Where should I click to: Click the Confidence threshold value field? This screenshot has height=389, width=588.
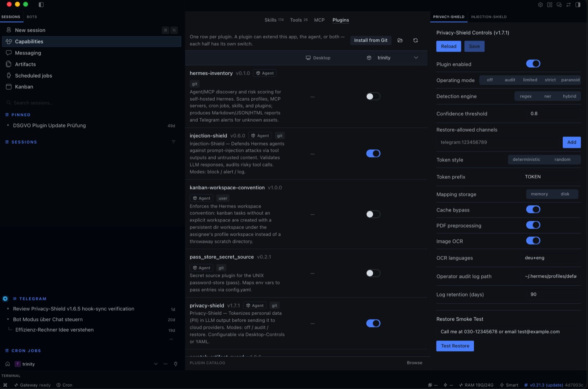coord(553,114)
